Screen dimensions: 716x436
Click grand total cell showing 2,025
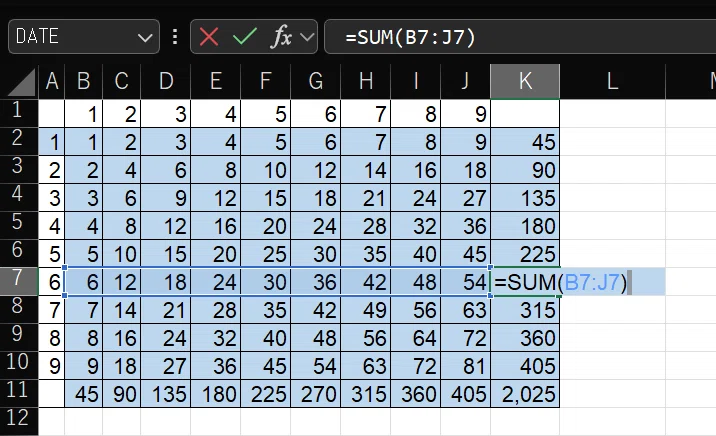tap(525, 394)
